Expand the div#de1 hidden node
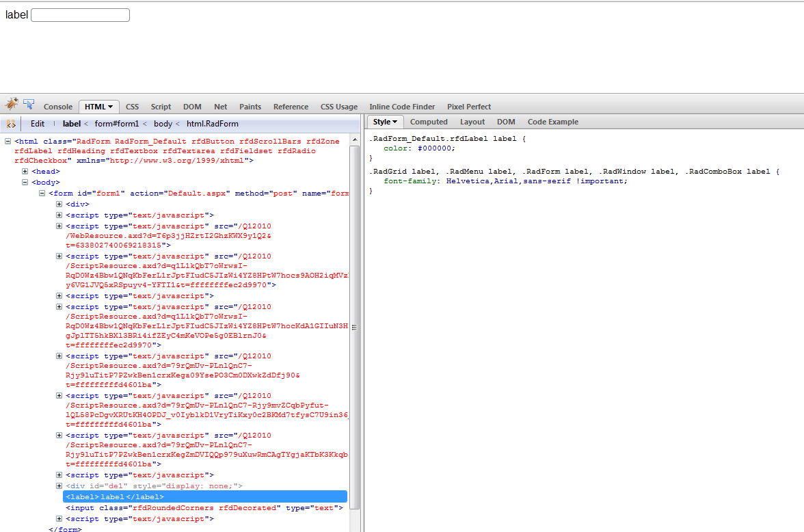804x532 pixels. pos(59,486)
